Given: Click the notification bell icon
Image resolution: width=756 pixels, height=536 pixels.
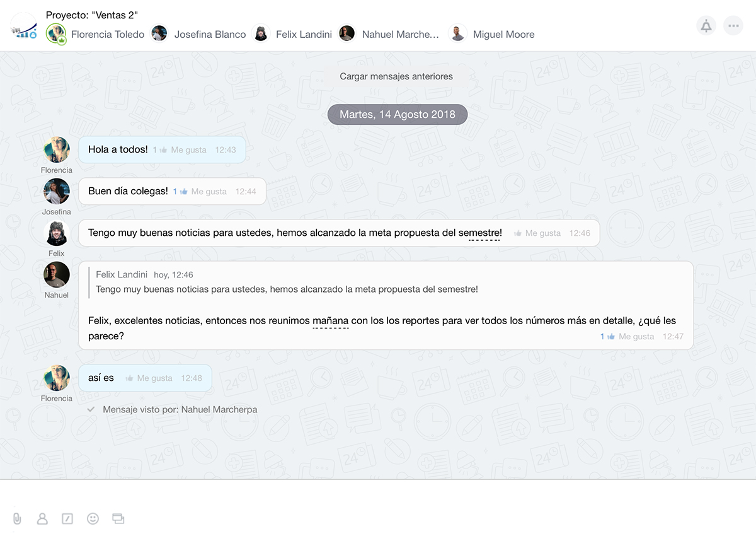Looking at the screenshot, I should (706, 26).
